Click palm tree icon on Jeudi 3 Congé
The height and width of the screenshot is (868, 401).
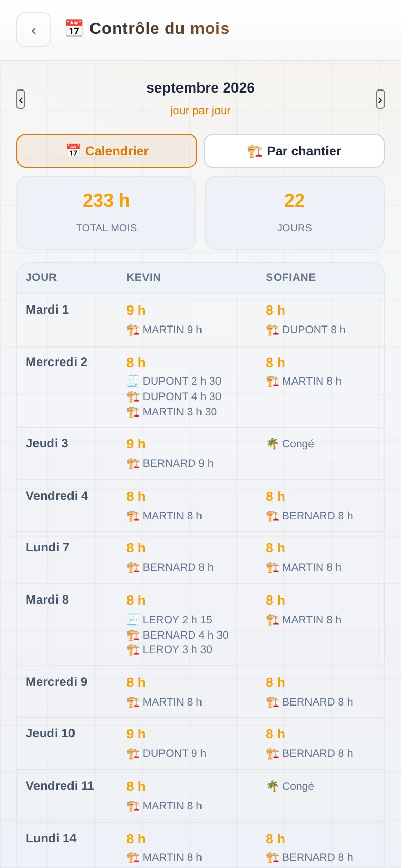272,443
